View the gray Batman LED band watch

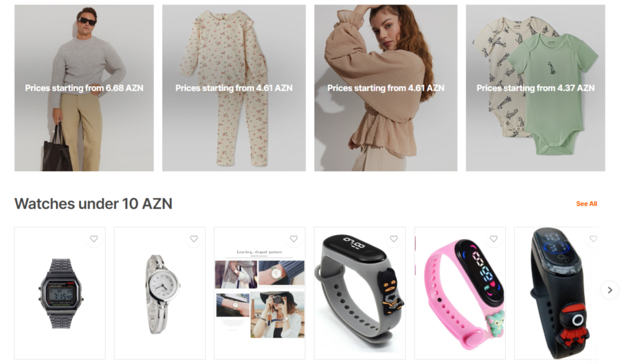click(x=360, y=294)
